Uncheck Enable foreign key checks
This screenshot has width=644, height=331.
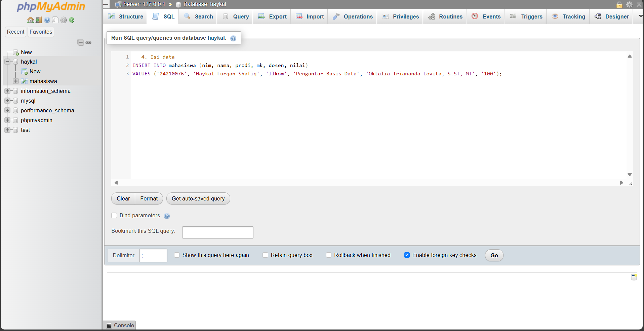coord(407,255)
